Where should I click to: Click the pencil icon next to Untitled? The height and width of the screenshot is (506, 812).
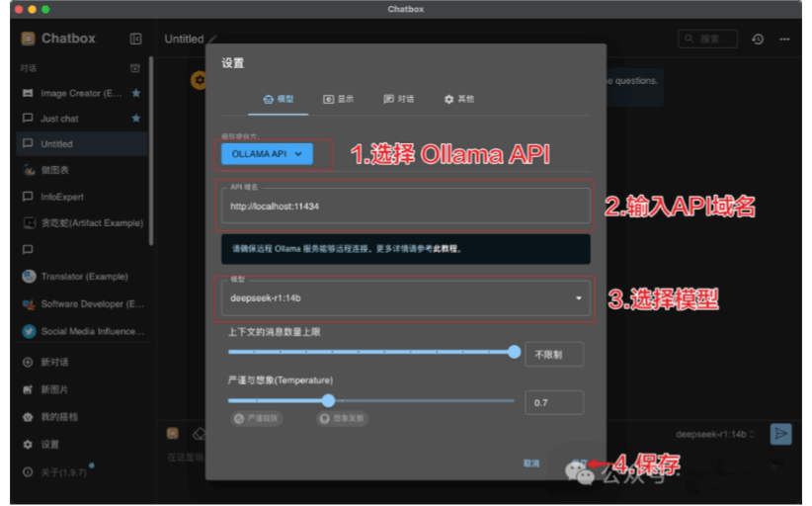pos(213,40)
